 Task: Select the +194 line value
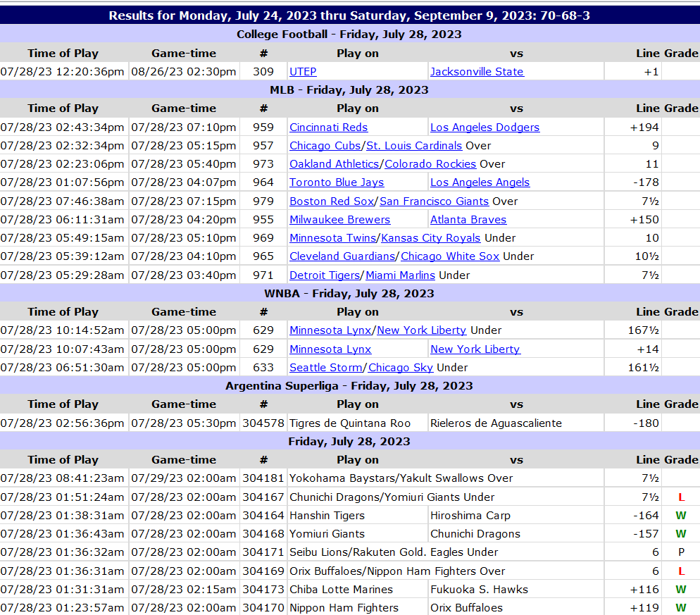644,128
